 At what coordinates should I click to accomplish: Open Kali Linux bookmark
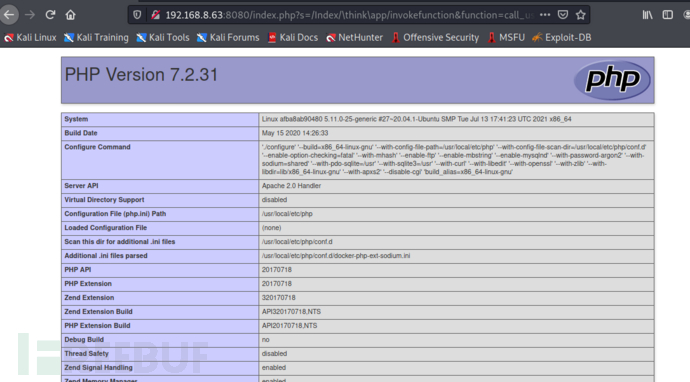[30, 38]
